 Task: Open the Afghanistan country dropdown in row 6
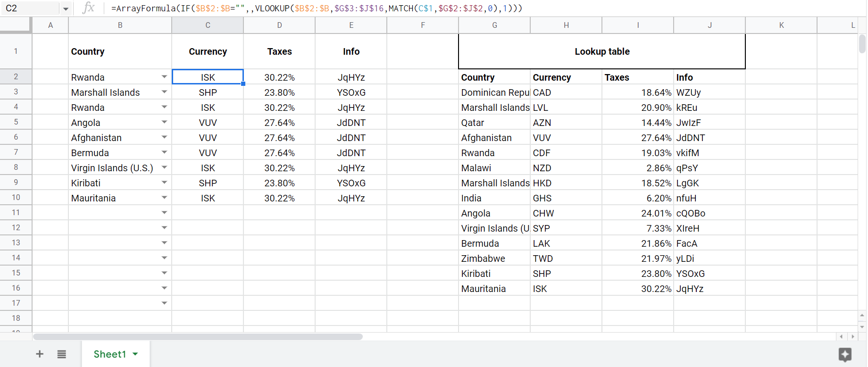tap(164, 137)
